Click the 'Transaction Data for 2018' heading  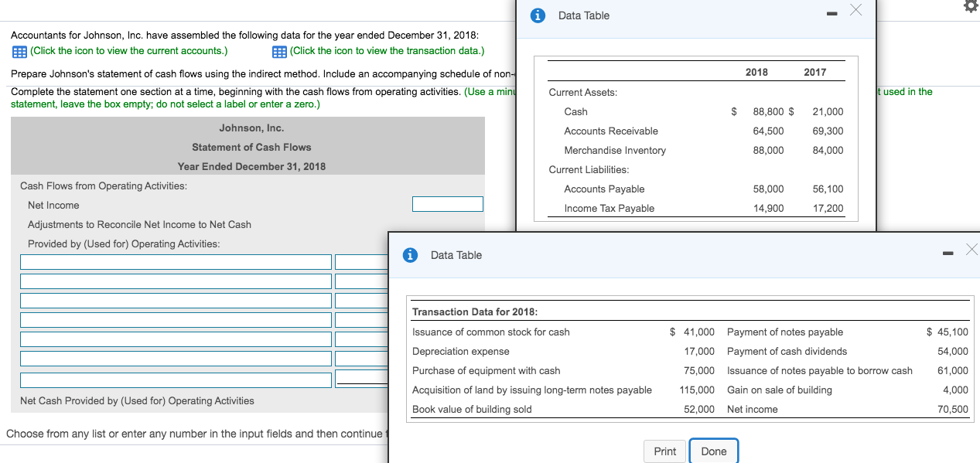[x=475, y=312]
